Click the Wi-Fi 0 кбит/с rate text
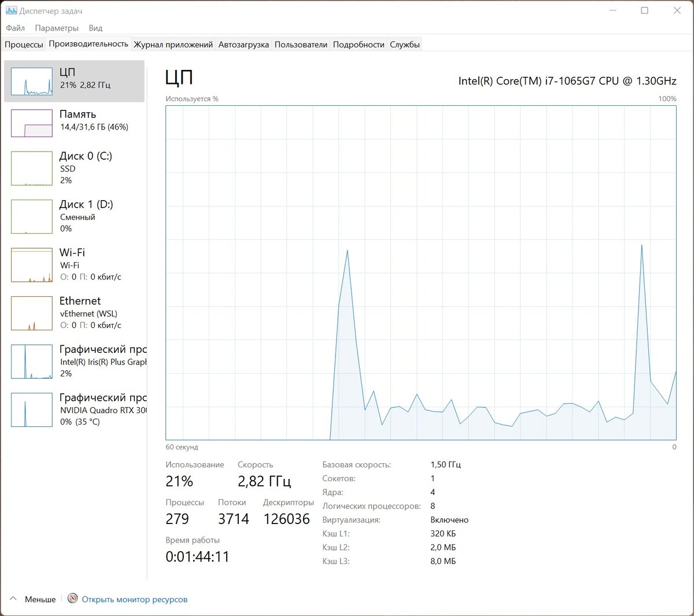The height and width of the screenshot is (616, 694). tap(91, 277)
